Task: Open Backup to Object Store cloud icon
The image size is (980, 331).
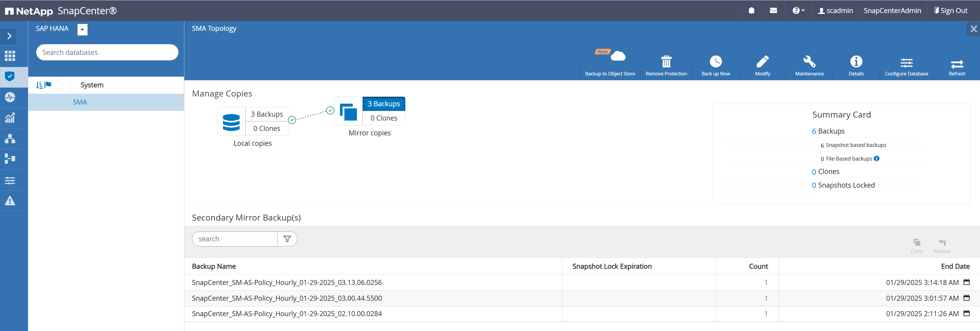Action: pyautogui.click(x=618, y=57)
